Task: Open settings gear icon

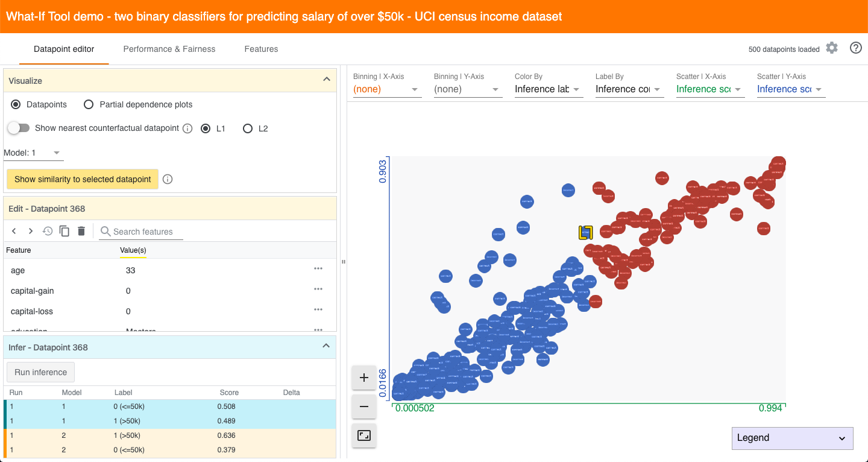Action: click(832, 48)
